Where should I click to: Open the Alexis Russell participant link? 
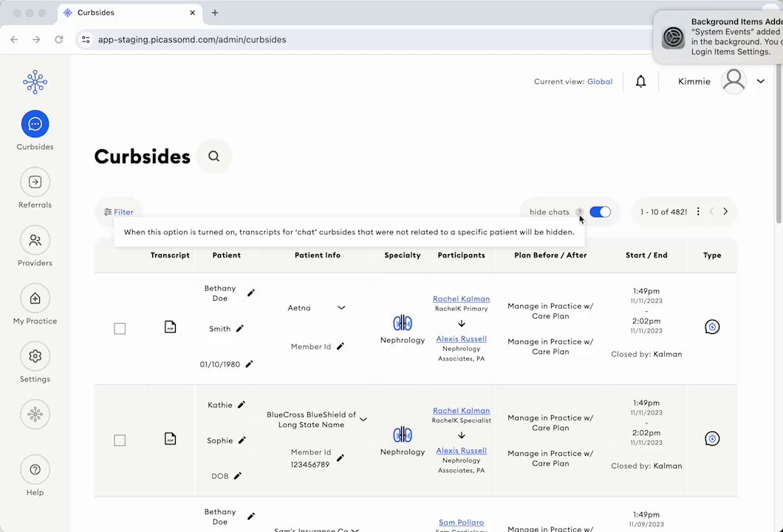tap(461, 339)
